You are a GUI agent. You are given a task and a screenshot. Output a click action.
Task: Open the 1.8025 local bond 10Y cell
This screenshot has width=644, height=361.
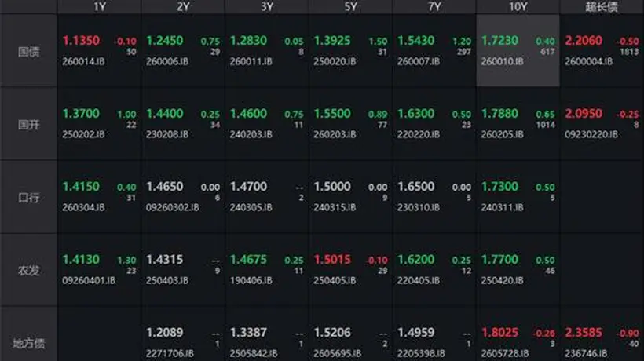pos(518,334)
